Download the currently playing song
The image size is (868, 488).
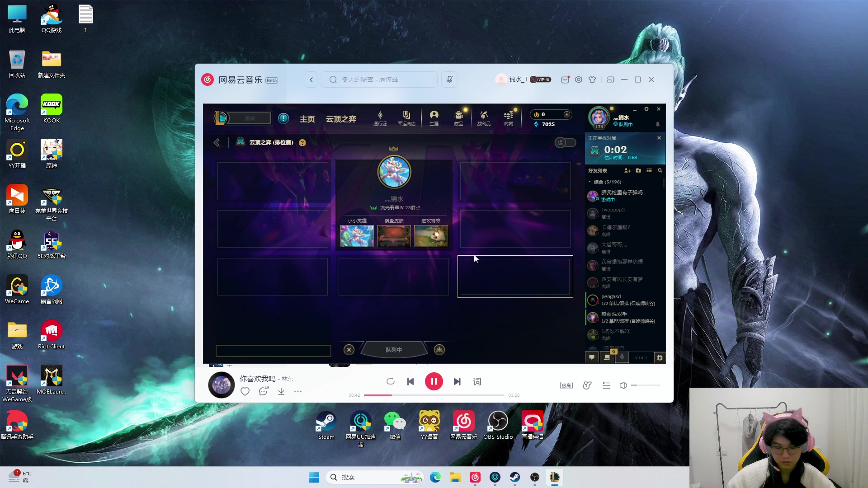click(x=281, y=391)
